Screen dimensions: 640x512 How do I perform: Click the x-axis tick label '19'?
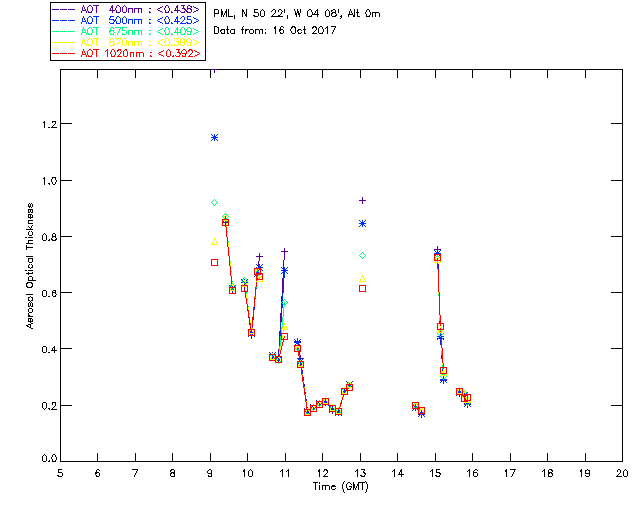(585, 473)
